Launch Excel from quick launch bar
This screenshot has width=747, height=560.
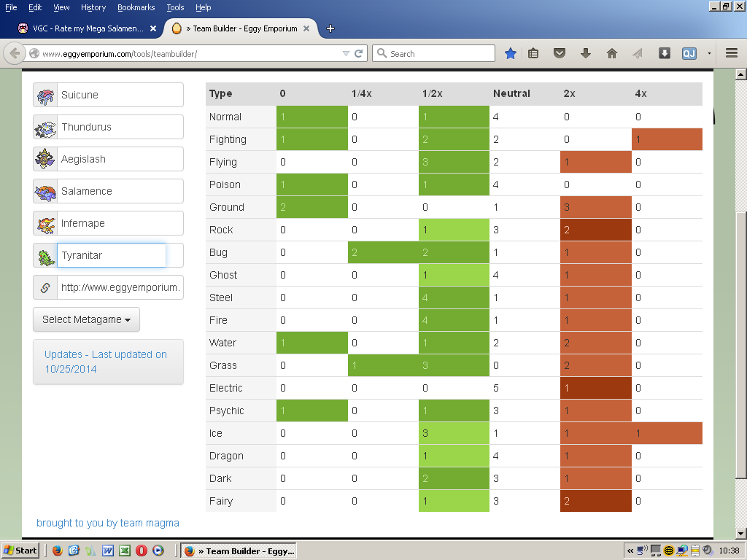point(125,551)
